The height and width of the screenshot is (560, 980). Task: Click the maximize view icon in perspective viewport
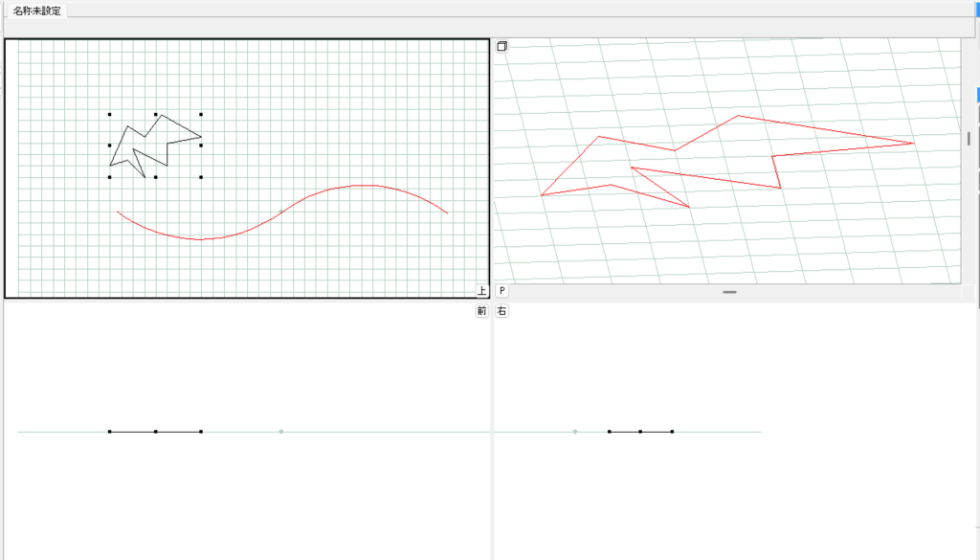click(x=501, y=46)
